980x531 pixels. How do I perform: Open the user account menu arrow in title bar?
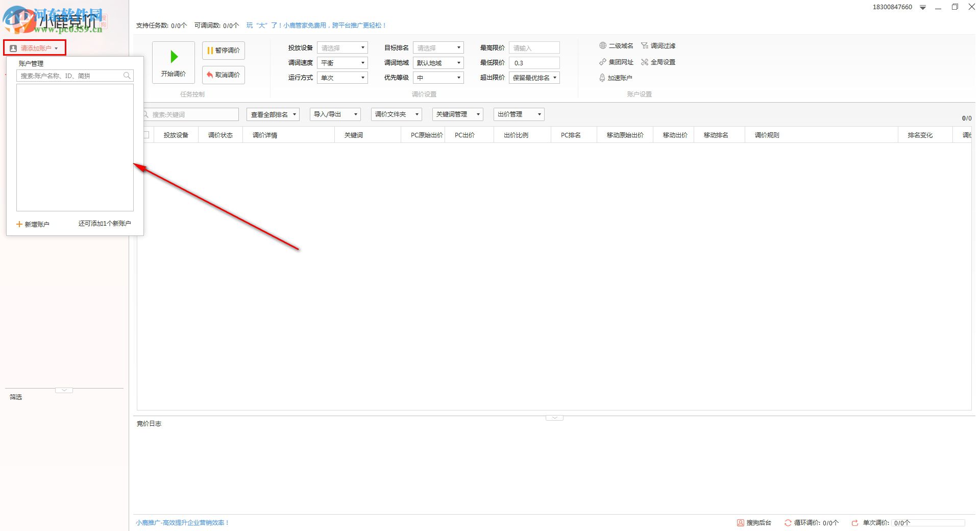pos(923,8)
